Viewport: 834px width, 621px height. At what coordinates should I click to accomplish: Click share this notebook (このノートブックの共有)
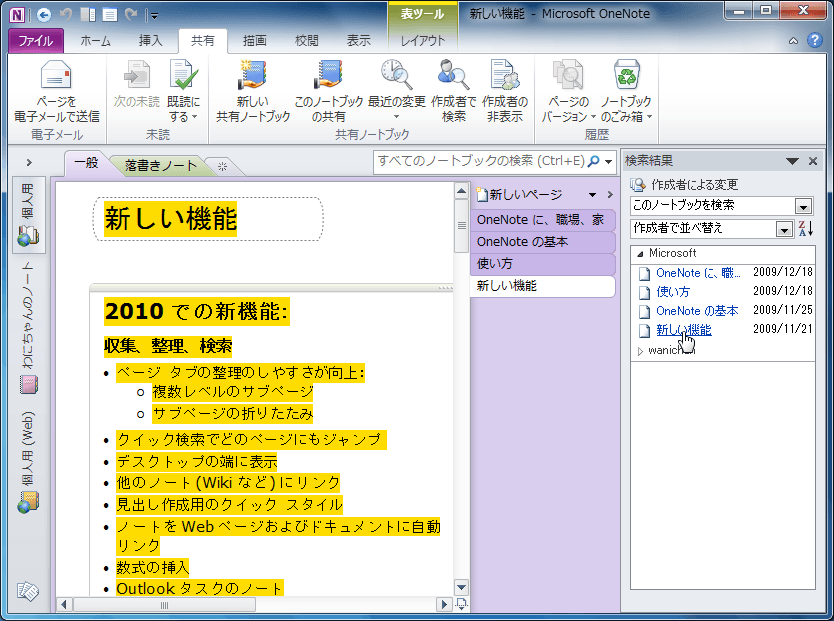(328, 90)
